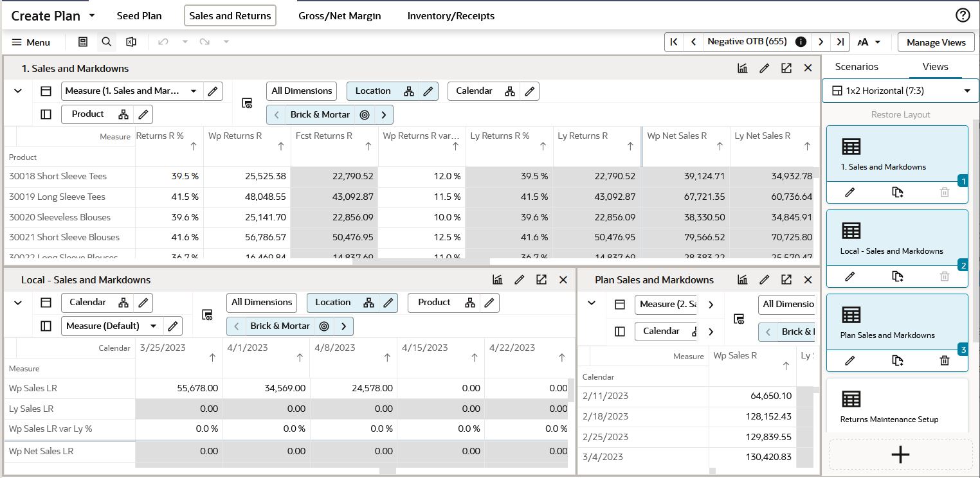Delete the Plan Sales and Markdowns view
Viewport: 980px width, 478px height.
[944, 360]
